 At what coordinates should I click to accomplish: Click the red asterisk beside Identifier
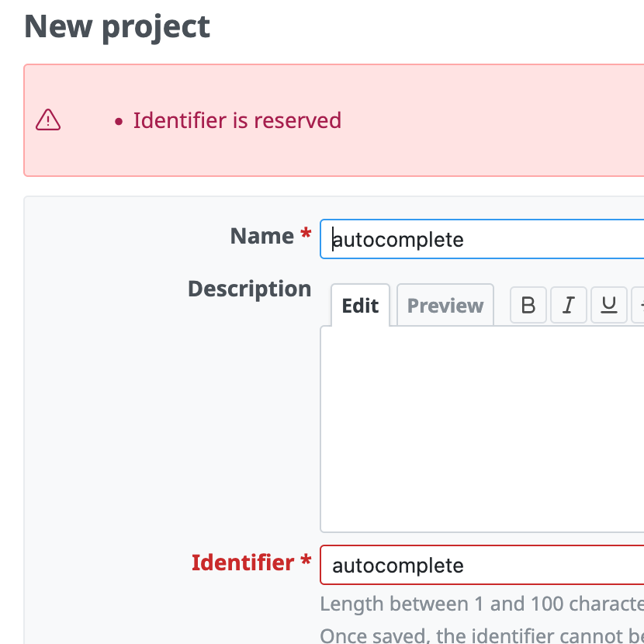(306, 562)
